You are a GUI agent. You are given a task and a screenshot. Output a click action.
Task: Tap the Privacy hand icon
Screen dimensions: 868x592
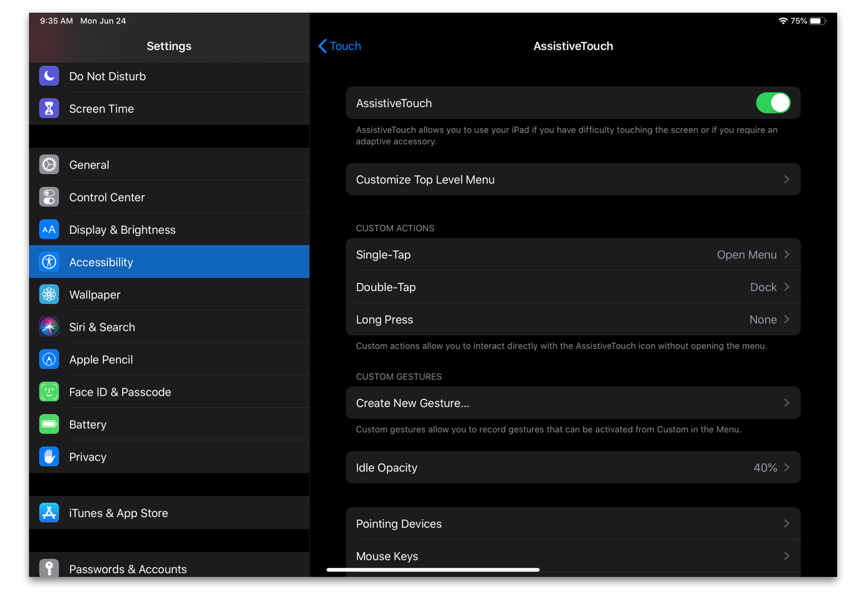49,457
